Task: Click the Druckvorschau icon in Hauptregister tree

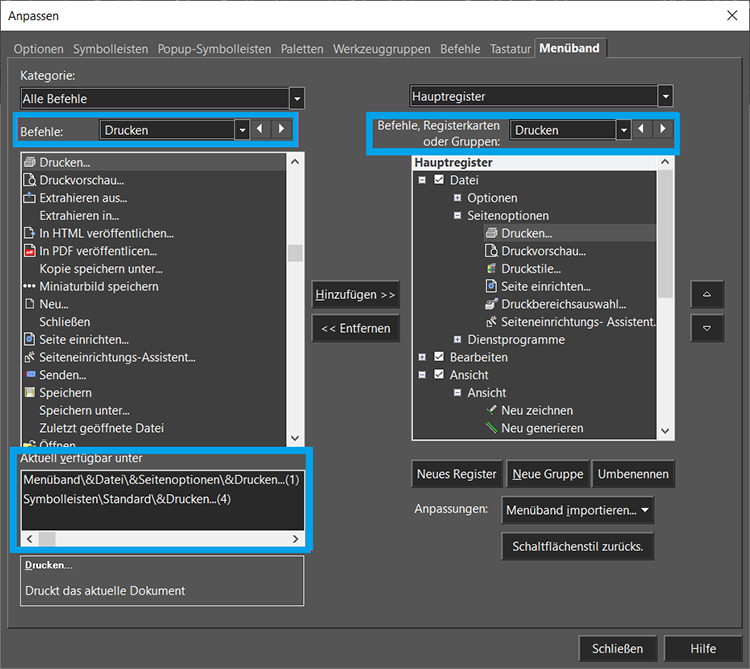Action: pos(492,251)
